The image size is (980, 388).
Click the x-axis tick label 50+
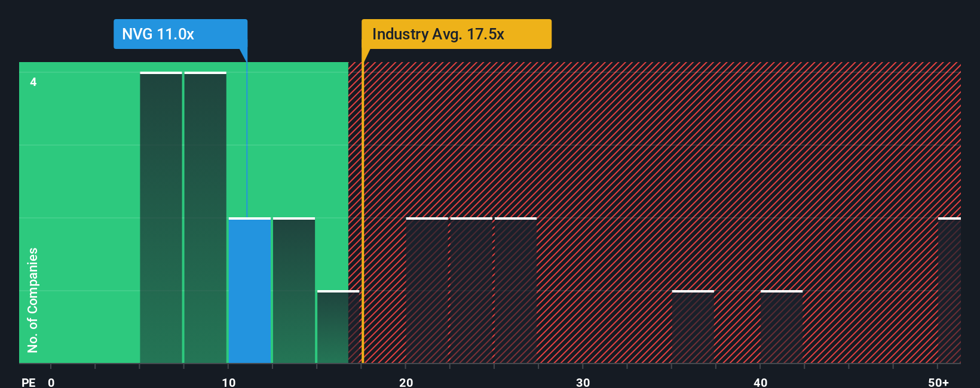pyautogui.click(x=939, y=383)
